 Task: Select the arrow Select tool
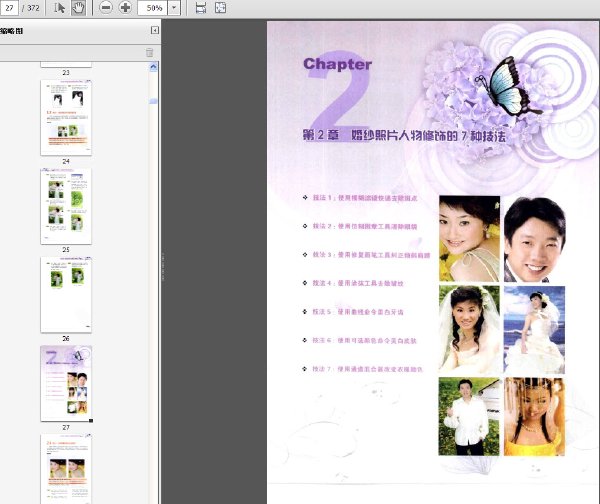(59, 8)
